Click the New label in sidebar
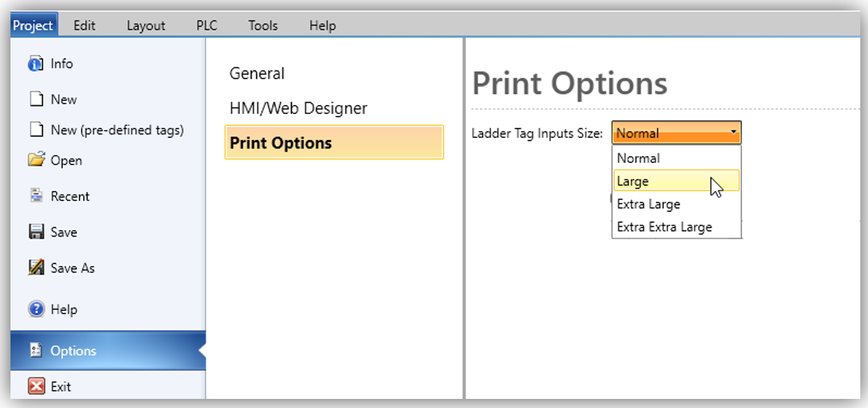This screenshot has width=868, height=408. [x=64, y=99]
